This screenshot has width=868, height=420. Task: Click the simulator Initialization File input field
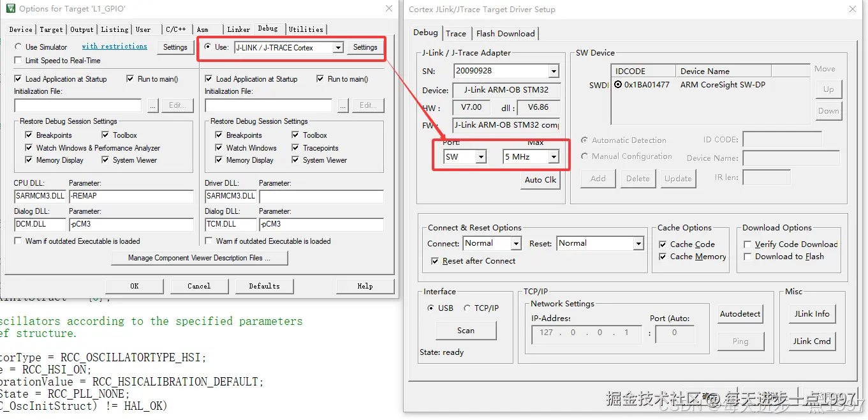pos(78,105)
